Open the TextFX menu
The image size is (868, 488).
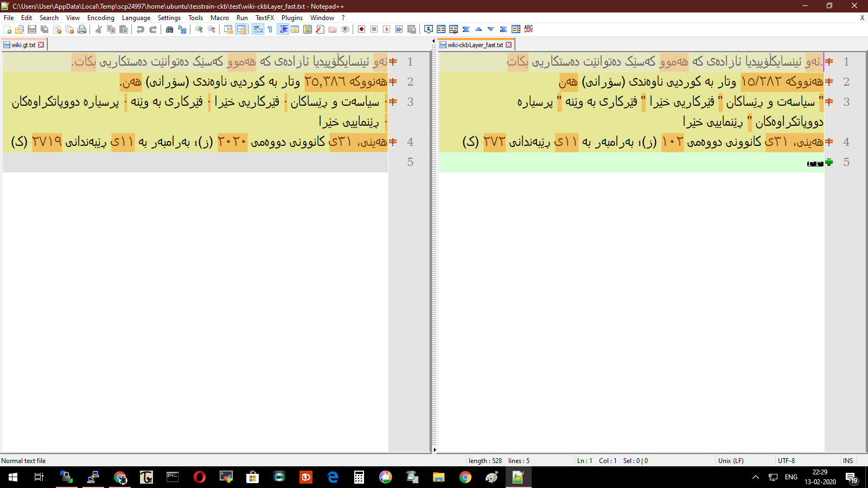(x=264, y=17)
